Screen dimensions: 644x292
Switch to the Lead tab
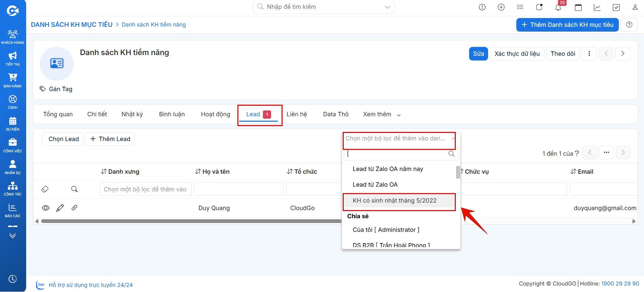(x=258, y=114)
